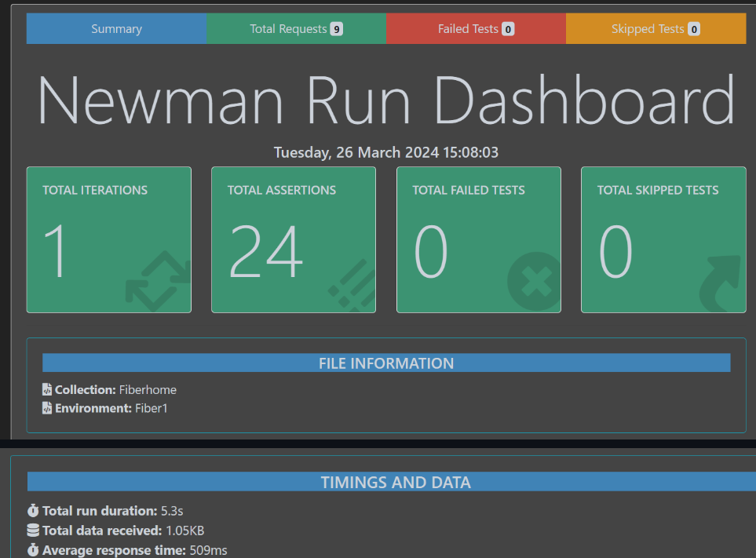
Task: Click the database icon beside Total data received
Action: point(33,531)
